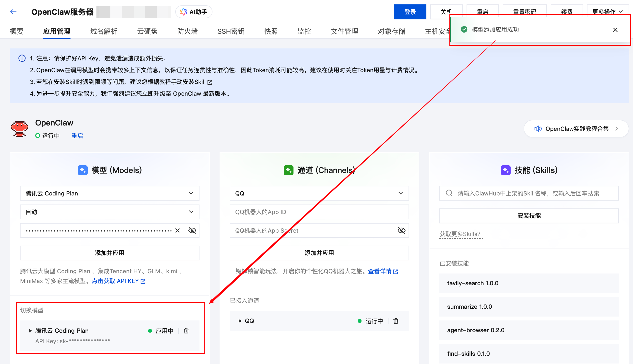This screenshot has height=364, width=633.
Task: Clear the API Key field with the X icon
Action: [x=177, y=230]
